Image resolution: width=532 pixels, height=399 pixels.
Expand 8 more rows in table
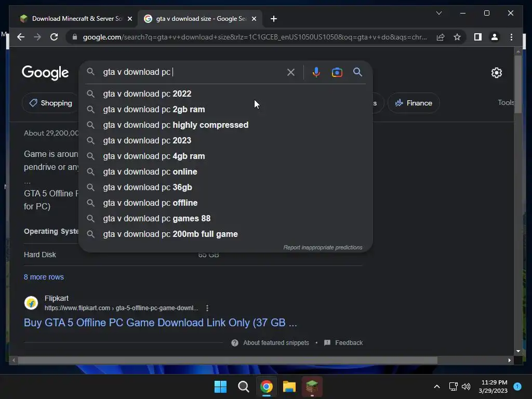(44, 277)
